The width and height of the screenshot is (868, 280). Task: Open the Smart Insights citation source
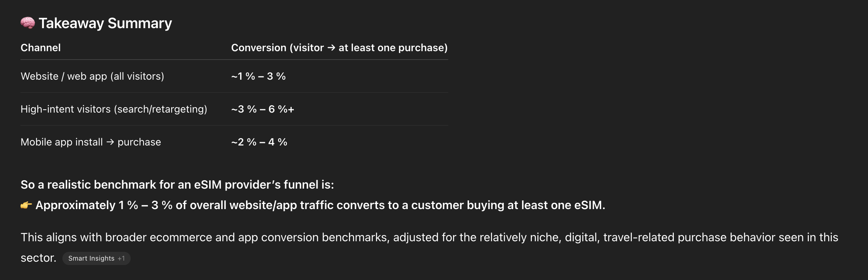pos(91,258)
